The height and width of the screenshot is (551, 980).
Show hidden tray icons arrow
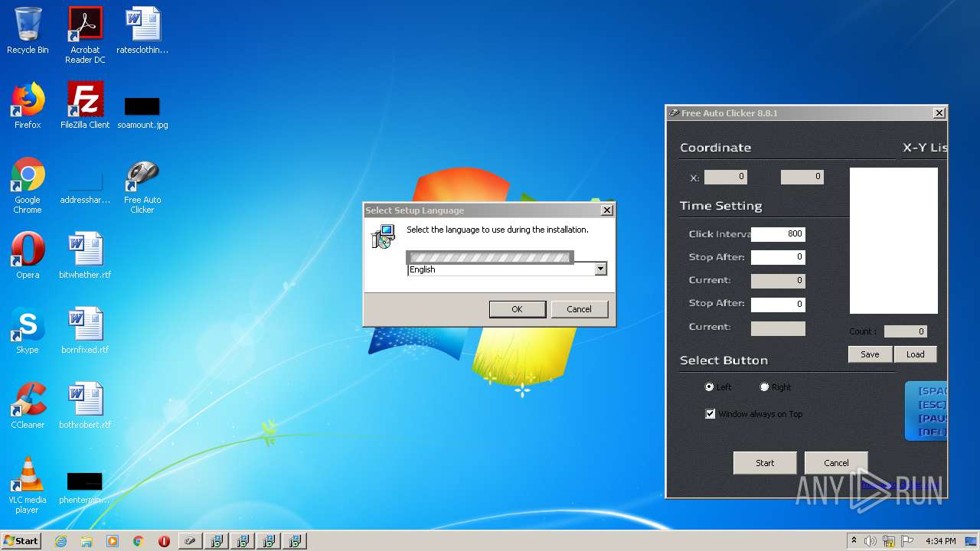click(854, 541)
